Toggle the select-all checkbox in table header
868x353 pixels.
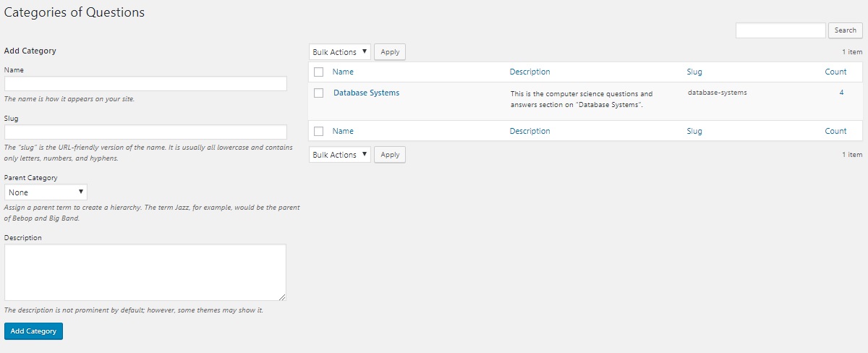coord(318,72)
